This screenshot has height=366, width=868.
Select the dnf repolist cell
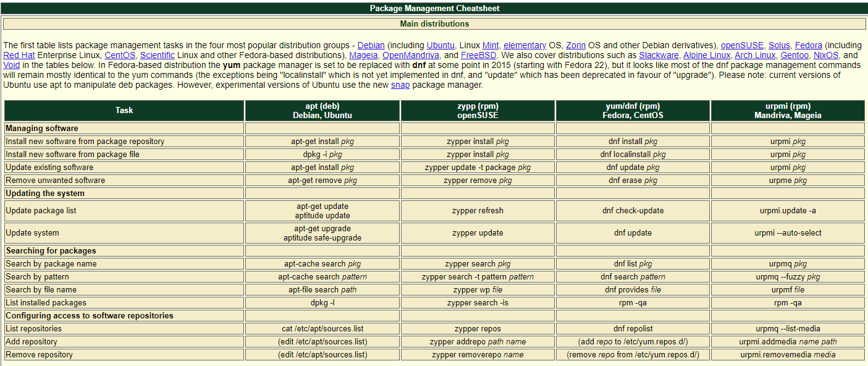point(633,329)
